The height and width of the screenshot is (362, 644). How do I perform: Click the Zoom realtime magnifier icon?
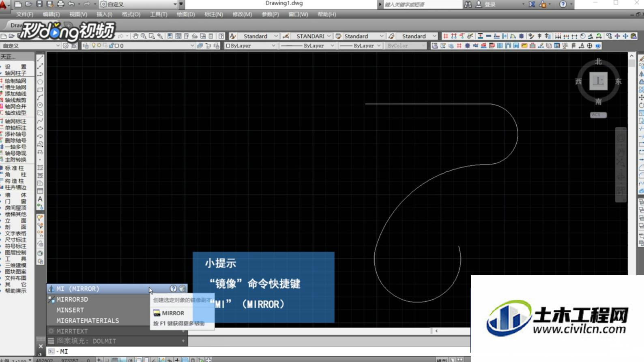[144, 36]
